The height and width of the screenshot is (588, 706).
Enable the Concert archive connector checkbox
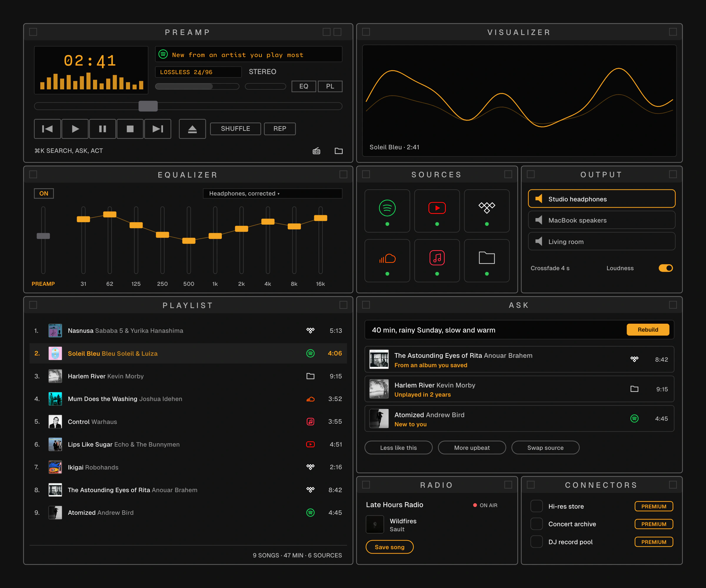[x=537, y=524]
